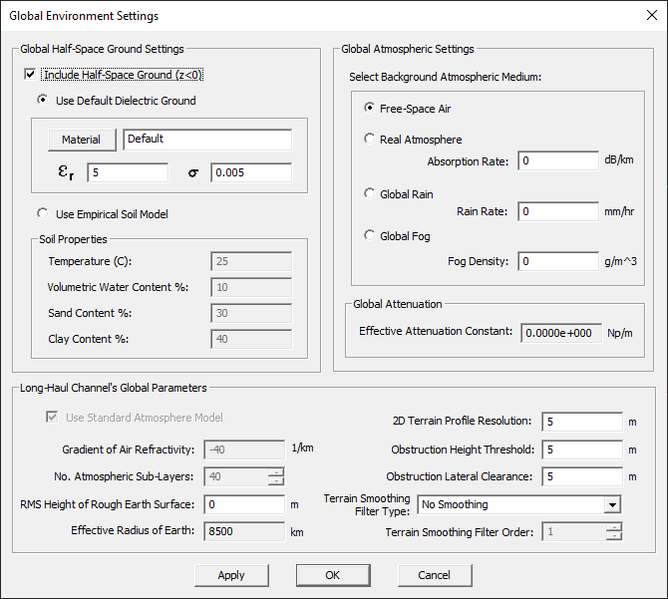The width and height of the screenshot is (668, 599).
Task: Choose Real Atmosphere atmospheric medium
Action: (x=370, y=140)
